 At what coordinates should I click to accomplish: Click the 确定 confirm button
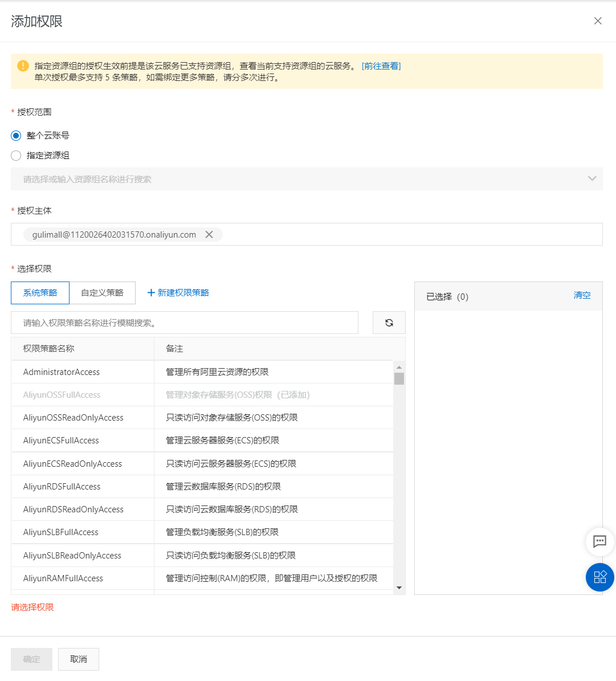point(32,659)
